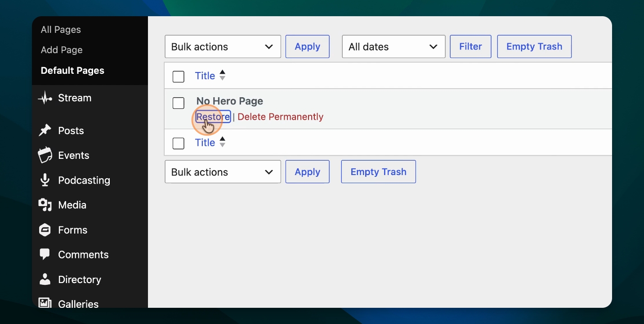This screenshot has height=324, width=644.
Task: Click the Events calendar icon
Action: pos(45,155)
